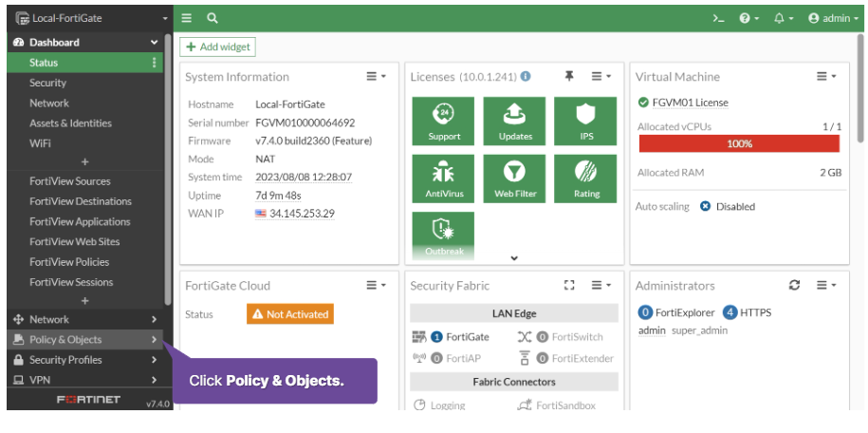Image resolution: width=868 pixels, height=433 pixels.
Task: Click FortiSandbox fabric connector
Action: point(557,405)
